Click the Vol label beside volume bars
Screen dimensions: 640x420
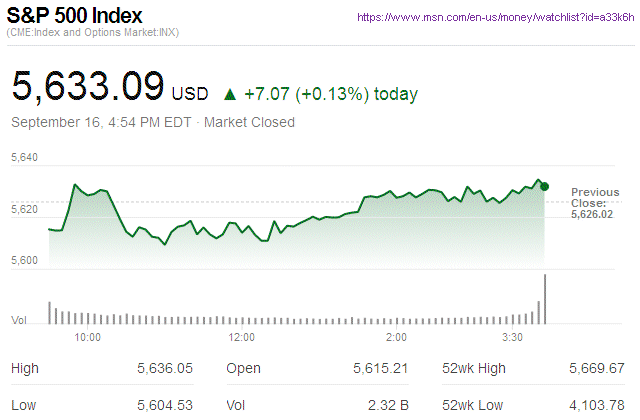click(19, 320)
